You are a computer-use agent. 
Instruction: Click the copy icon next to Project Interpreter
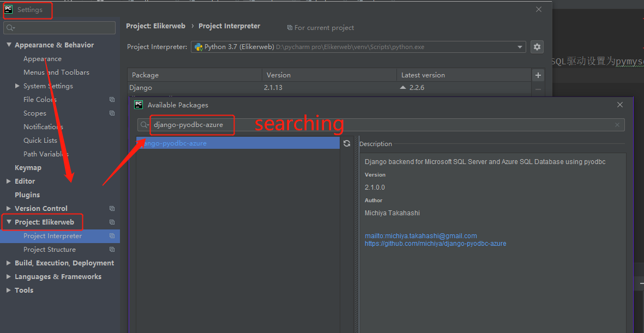coord(112,235)
